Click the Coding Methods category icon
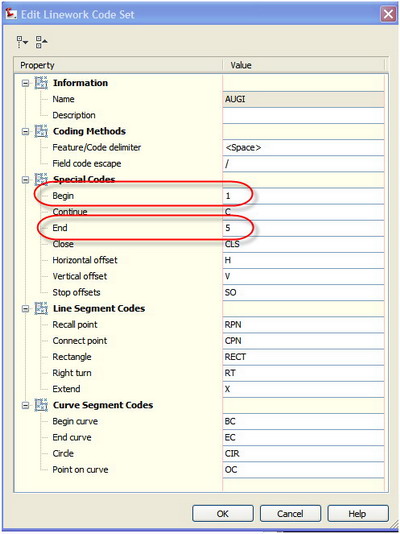 pos(41,131)
